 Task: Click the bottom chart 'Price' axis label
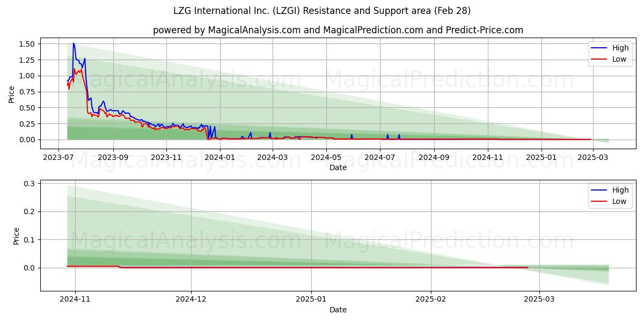pyautogui.click(x=17, y=236)
